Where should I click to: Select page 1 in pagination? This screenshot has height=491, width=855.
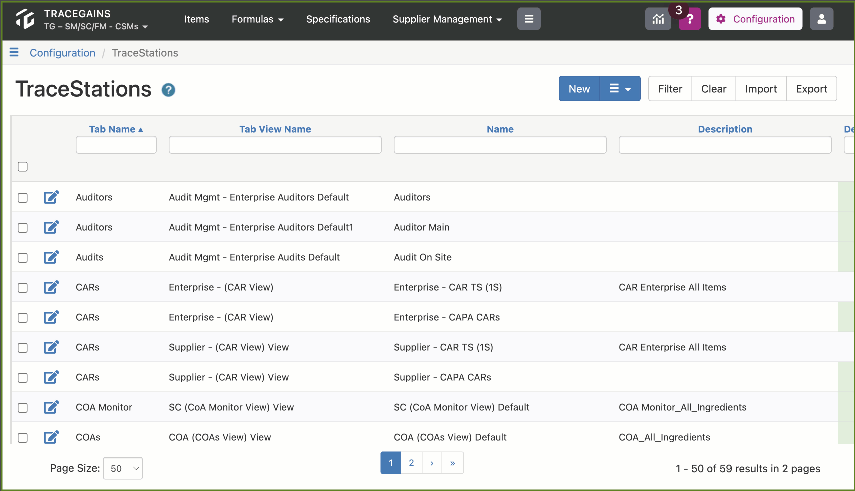point(390,463)
